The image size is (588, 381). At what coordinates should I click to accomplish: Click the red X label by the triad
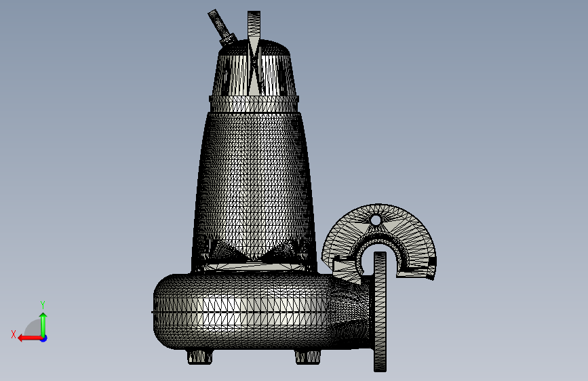tap(14, 334)
